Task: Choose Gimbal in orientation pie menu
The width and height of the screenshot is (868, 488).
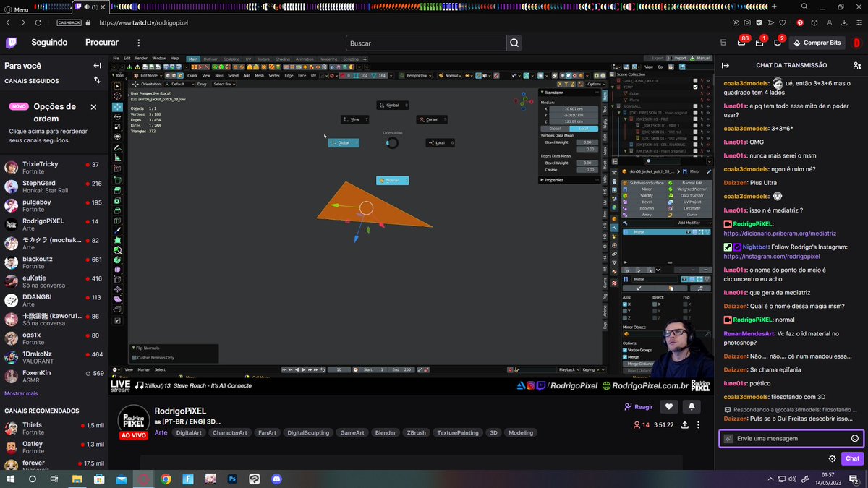Action: [392, 105]
